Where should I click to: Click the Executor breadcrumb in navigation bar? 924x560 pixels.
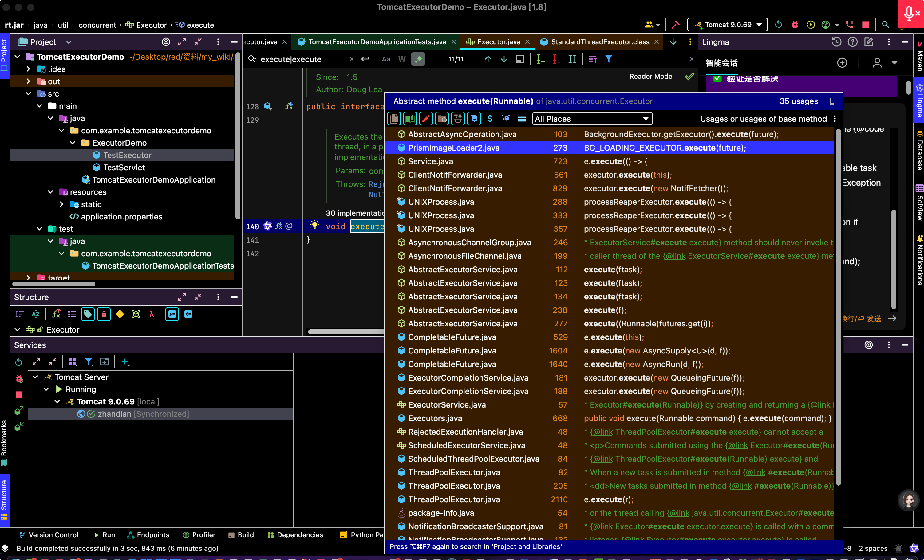[x=146, y=25]
